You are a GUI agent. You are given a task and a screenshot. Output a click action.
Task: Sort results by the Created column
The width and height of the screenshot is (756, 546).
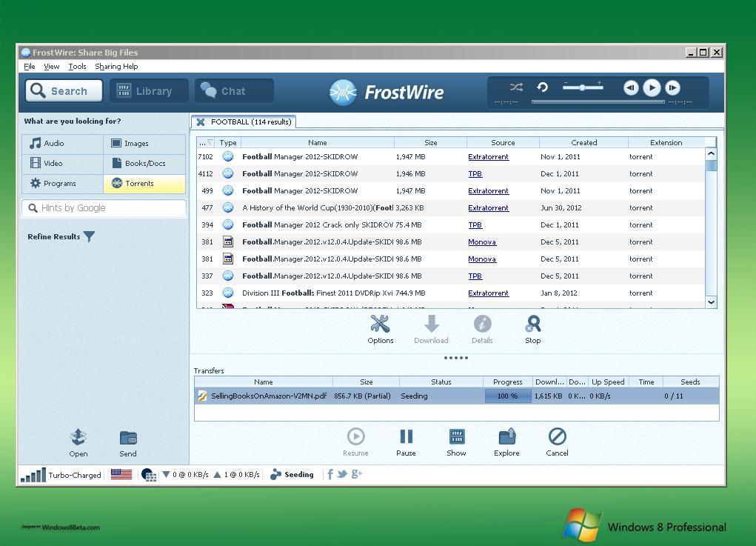tap(584, 143)
